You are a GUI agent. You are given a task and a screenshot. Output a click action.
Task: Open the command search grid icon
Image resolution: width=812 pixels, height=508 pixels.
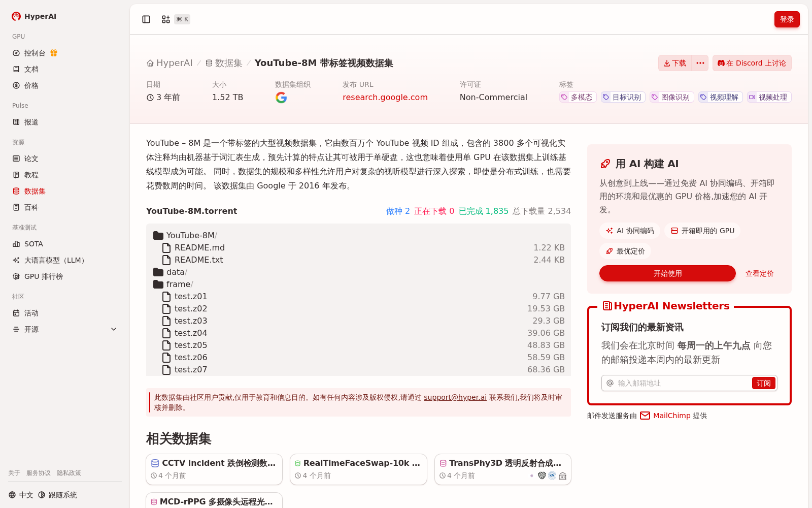click(x=166, y=19)
